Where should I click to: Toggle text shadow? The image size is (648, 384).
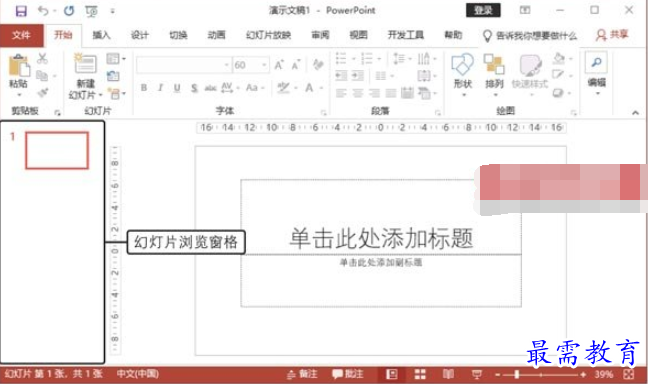coord(194,88)
